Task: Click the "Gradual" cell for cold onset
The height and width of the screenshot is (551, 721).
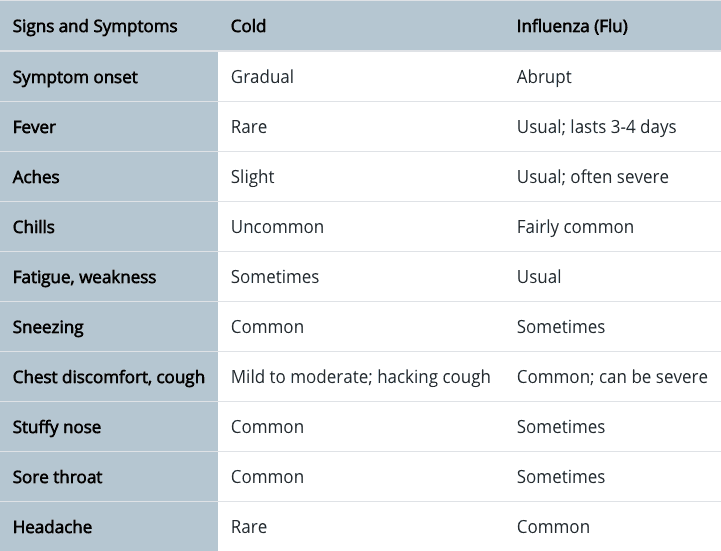Action: pos(262,77)
